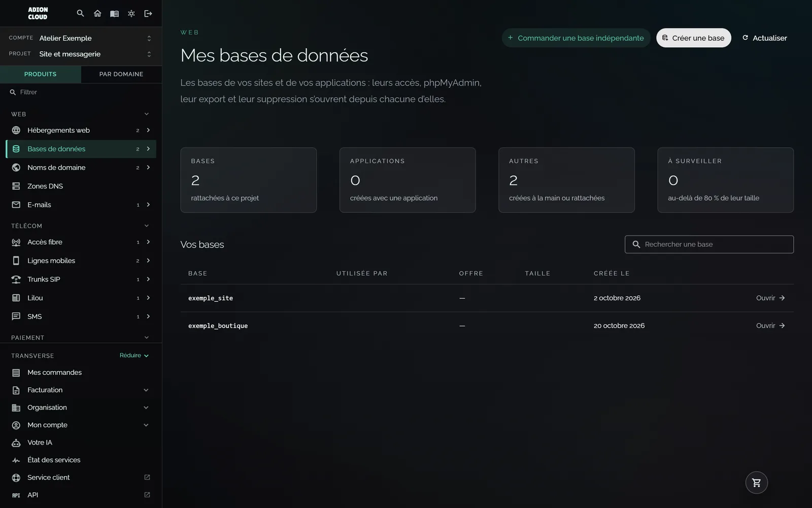Log out using the exit icon

[x=148, y=14]
